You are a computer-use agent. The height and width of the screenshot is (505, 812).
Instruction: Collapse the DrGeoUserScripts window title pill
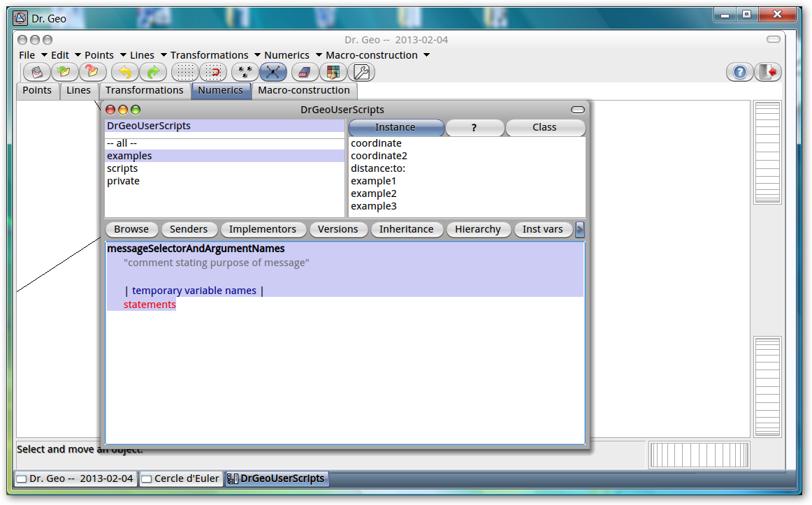(x=578, y=110)
